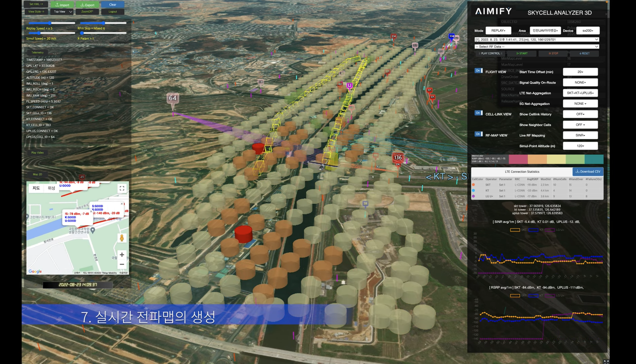Click the map fullscreen icon in mini map
Screen dimensions: 636x364
click(122, 188)
